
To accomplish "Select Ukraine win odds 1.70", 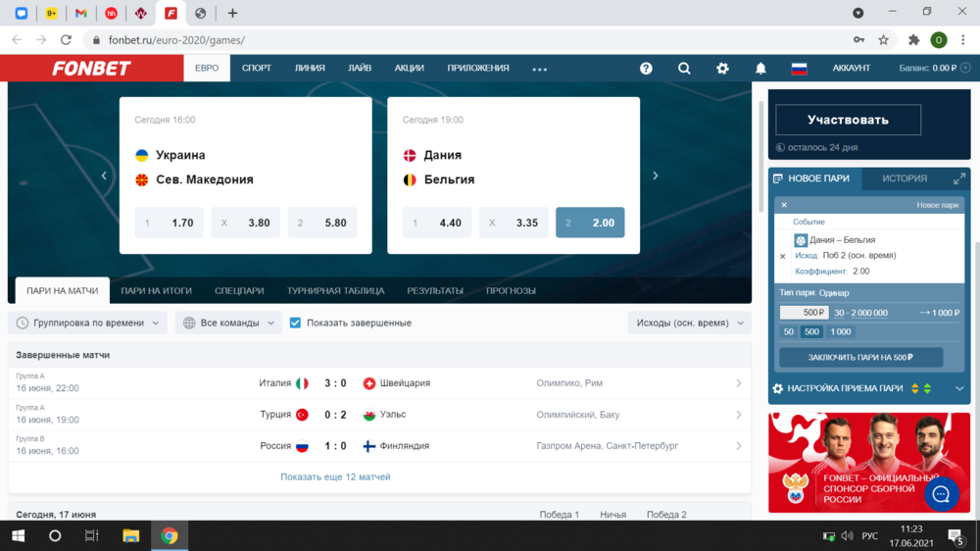I will click(x=170, y=223).
